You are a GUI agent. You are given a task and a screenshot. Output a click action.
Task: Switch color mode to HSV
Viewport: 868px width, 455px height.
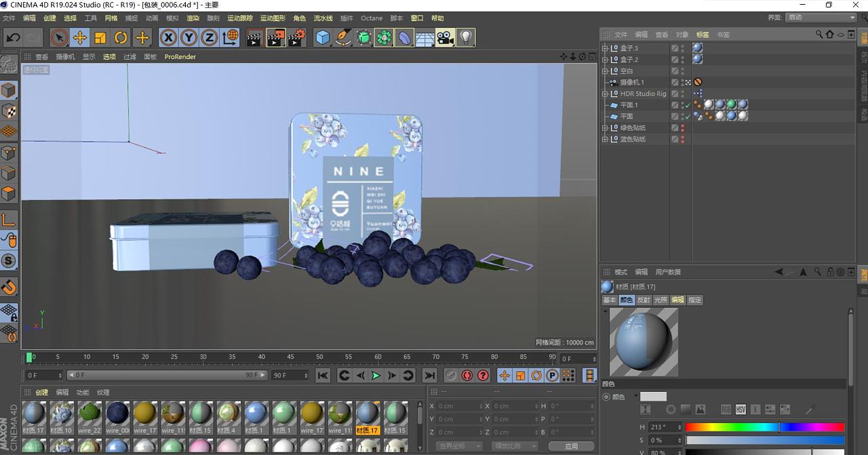[741, 410]
